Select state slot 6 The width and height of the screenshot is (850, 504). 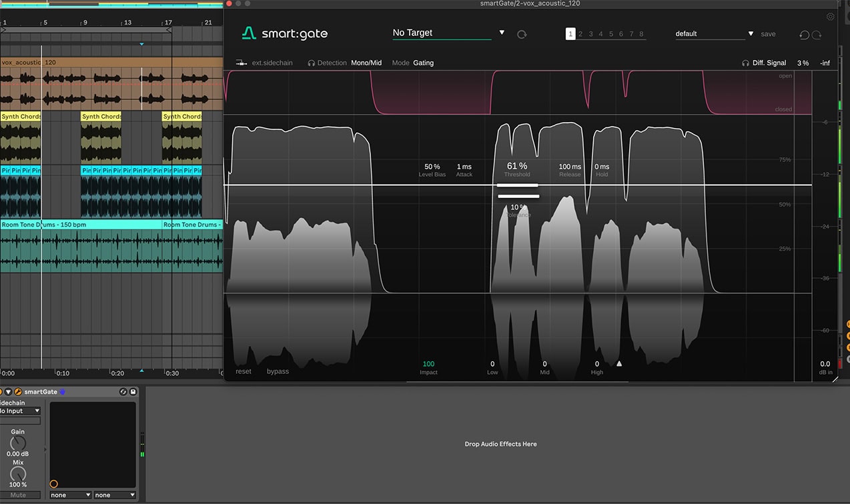pos(621,34)
